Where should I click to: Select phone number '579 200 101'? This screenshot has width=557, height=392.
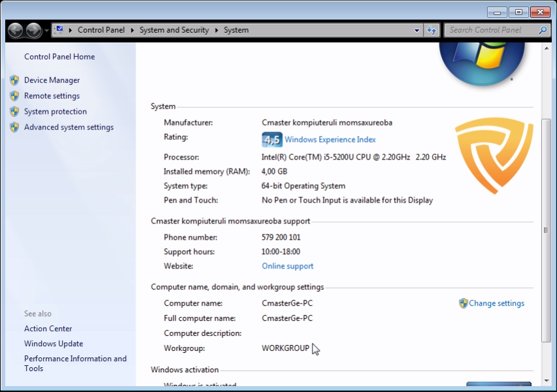pyautogui.click(x=281, y=237)
